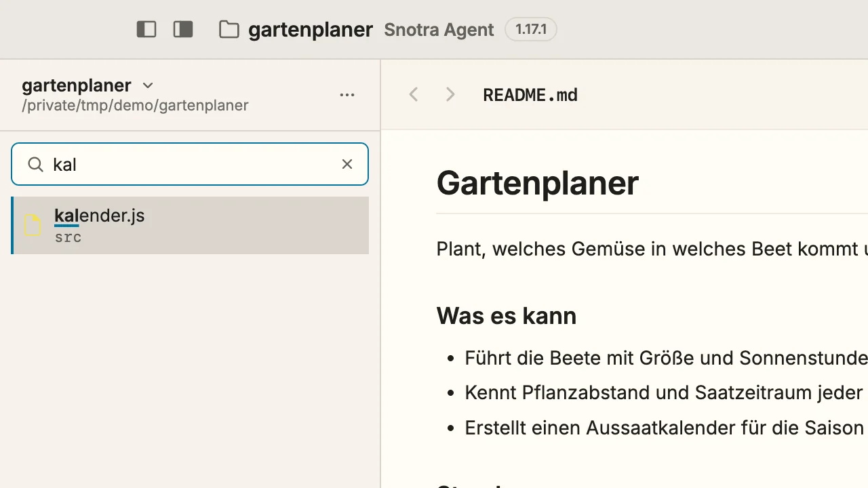Navigate forward with the right arrow
Screen dimensions: 868x488
click(x=450, y=94)
